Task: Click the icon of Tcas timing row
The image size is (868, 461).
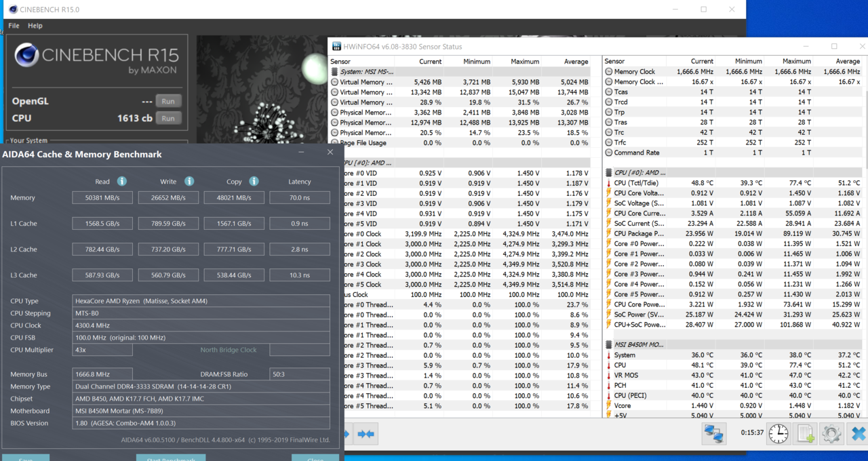Action: [x=608, y=92]
